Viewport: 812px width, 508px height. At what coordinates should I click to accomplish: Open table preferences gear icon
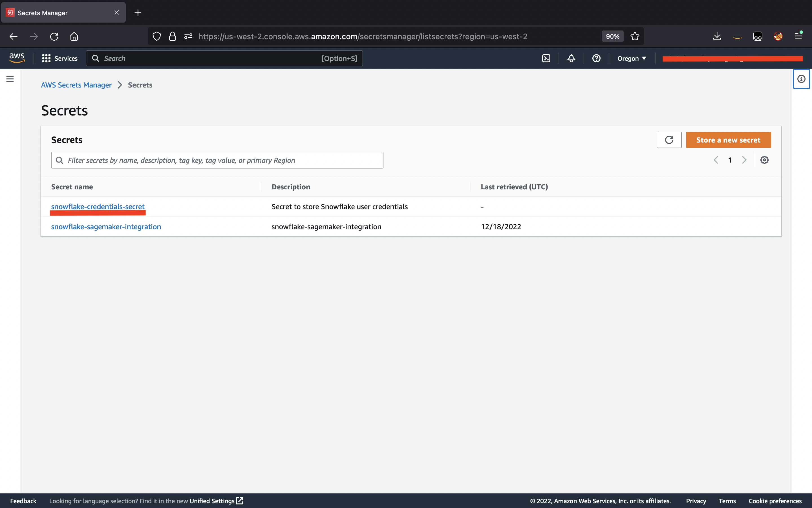pos(764,160)
